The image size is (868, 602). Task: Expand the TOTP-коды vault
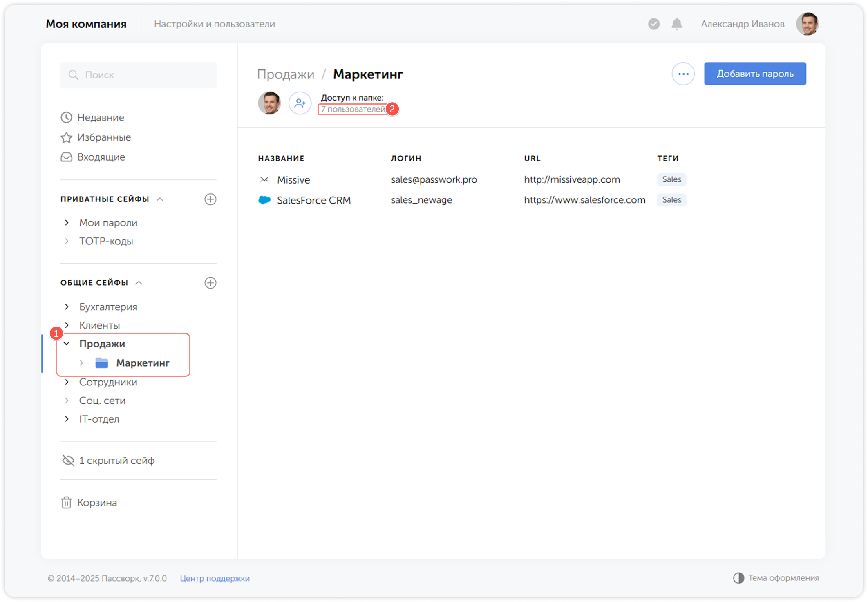click(67, 241)
